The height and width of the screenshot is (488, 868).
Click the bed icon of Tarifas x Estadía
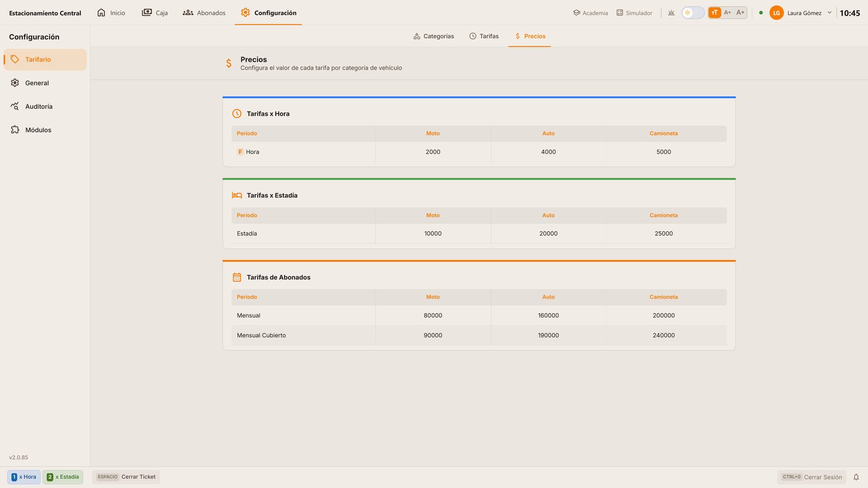click(x=237, y=195)
